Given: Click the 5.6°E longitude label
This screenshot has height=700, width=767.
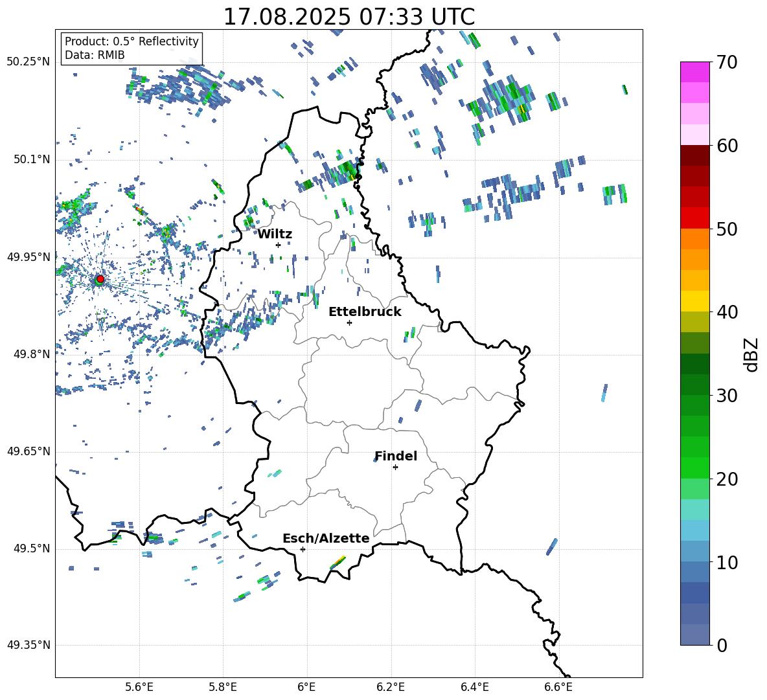Looking at the screenshot, I should click(x=139, y=687).
